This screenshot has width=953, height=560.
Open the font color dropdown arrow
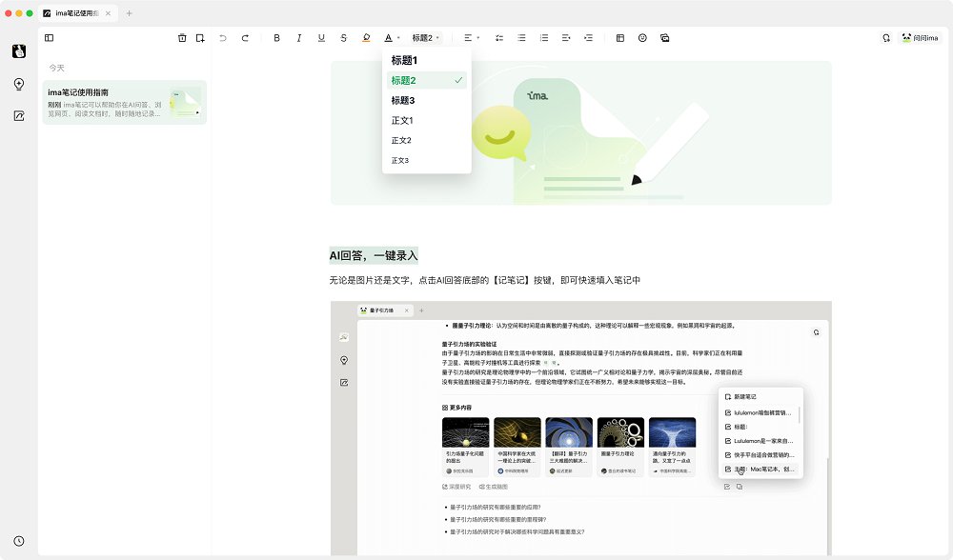[x=398, y=38]
